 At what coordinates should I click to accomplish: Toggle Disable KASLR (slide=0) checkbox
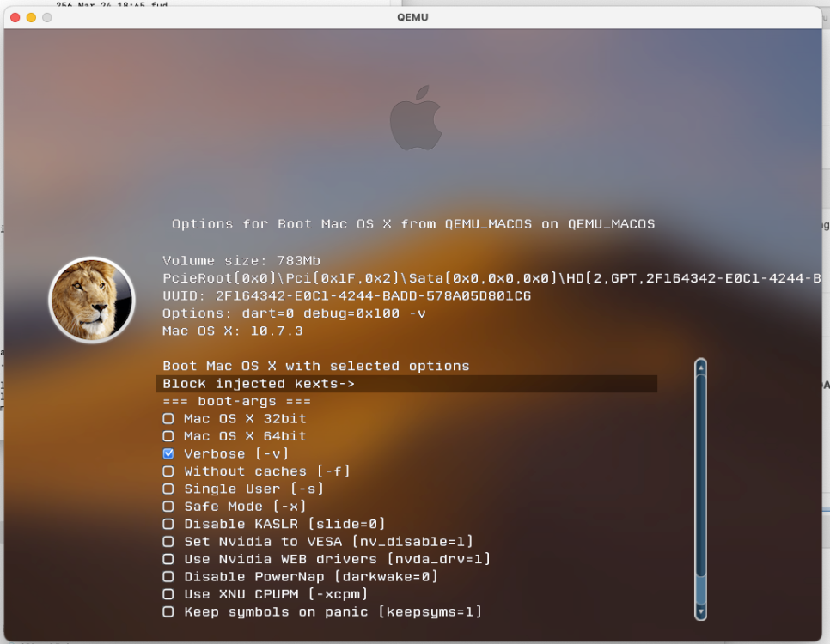[x=168, y=524]
